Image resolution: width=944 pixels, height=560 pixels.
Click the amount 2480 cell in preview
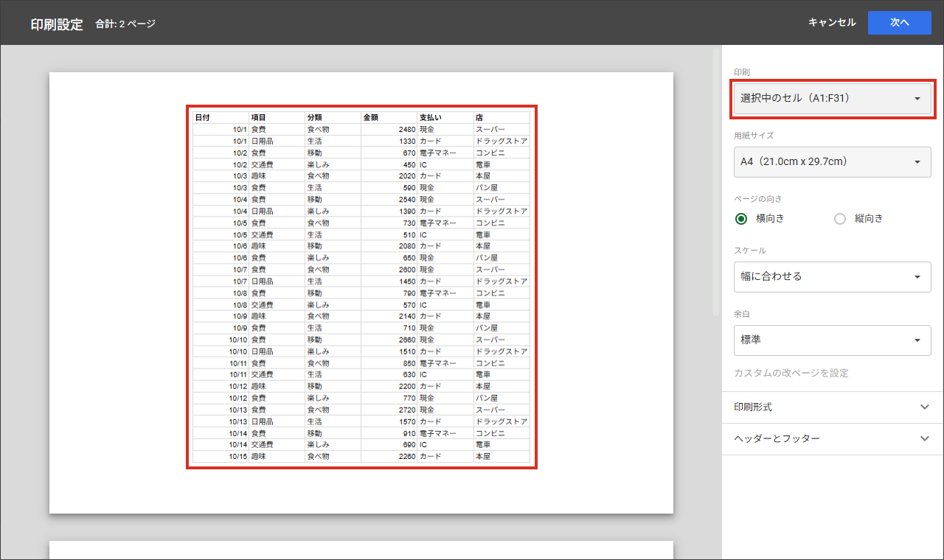389,129
